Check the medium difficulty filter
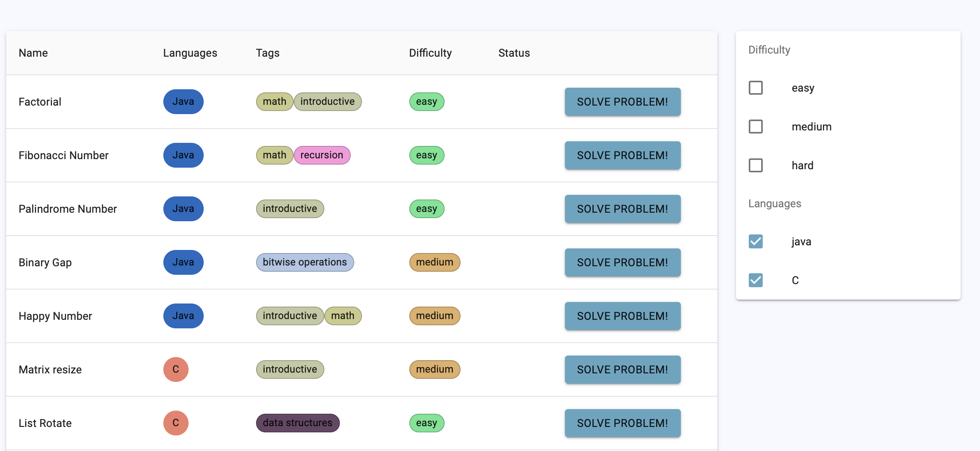The width and height of the screenshot is (980, 451). (755, 127)
